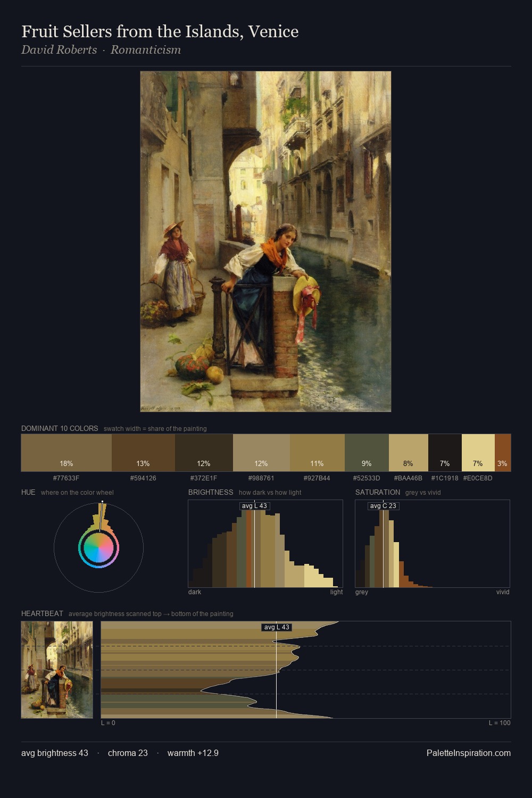Click the hex code text '#77633F'

pos(66,478)
